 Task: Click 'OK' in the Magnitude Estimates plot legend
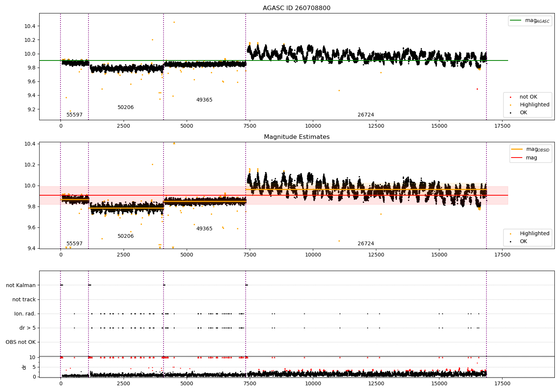523,242
